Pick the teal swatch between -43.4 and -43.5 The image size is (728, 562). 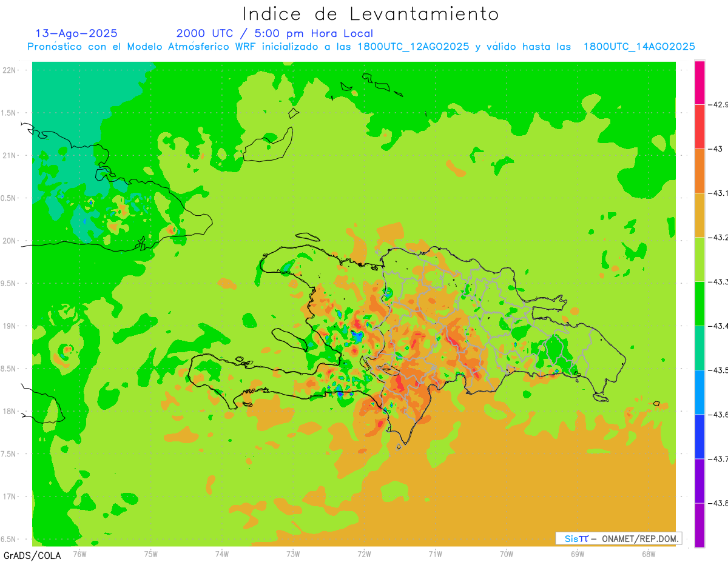tap(699, 347)
